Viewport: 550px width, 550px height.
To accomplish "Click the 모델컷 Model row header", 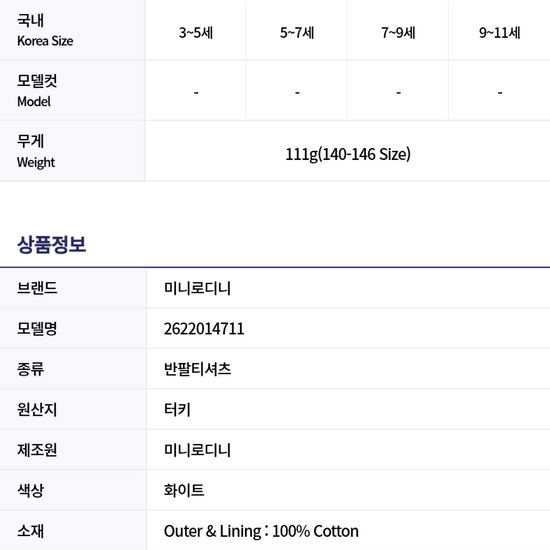I will click(x=72, y=90).
